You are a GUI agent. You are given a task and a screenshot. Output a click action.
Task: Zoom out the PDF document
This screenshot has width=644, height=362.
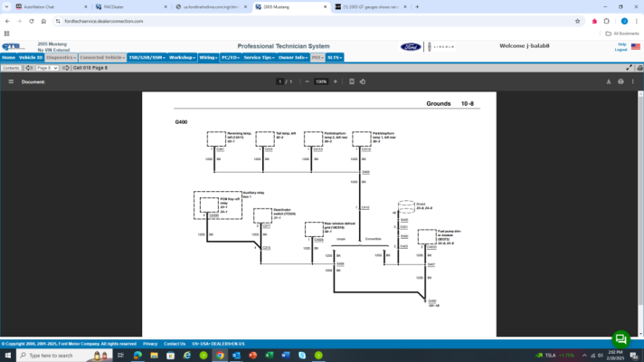pyautogui.click(x=307, y=81)
